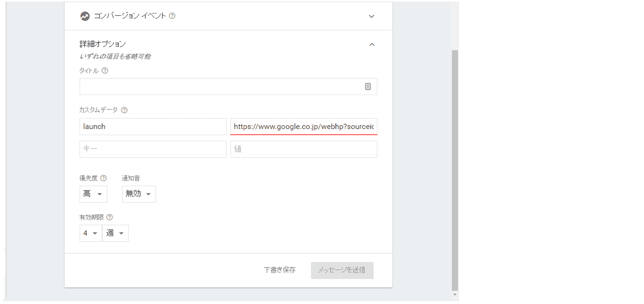Image resolution: width=644 pixels, height=304 pixels.
Task: Open the 優先度 dropdown set to 高
Action: (x=93, y=194)
